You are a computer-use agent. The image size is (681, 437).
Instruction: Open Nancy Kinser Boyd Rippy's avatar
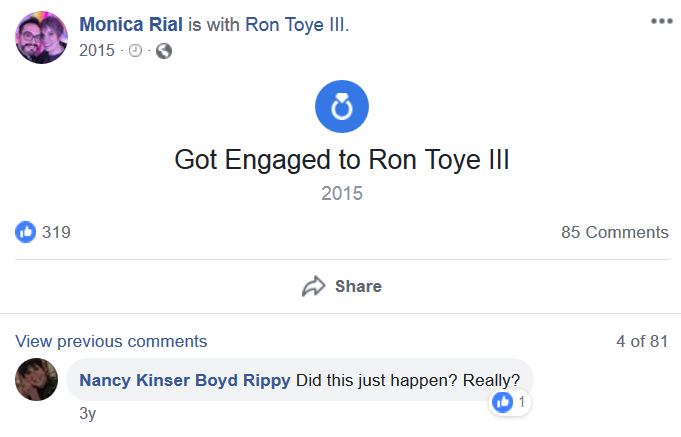click(x=36, y=379)
